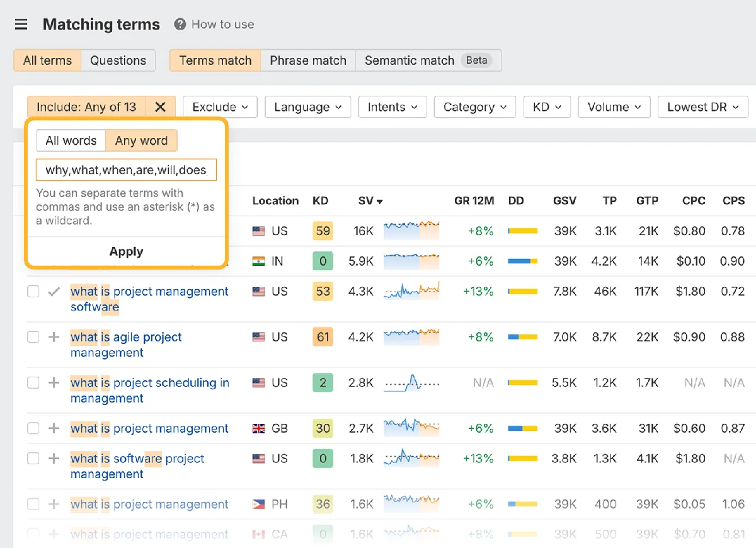Click the Philippines flag in the PH row
This screenshot has width=756, height=548.
coord(258,505)
